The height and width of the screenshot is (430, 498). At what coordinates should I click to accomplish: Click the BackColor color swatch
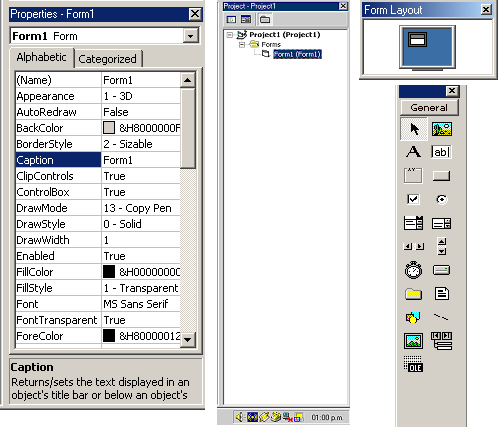point(109,128)
